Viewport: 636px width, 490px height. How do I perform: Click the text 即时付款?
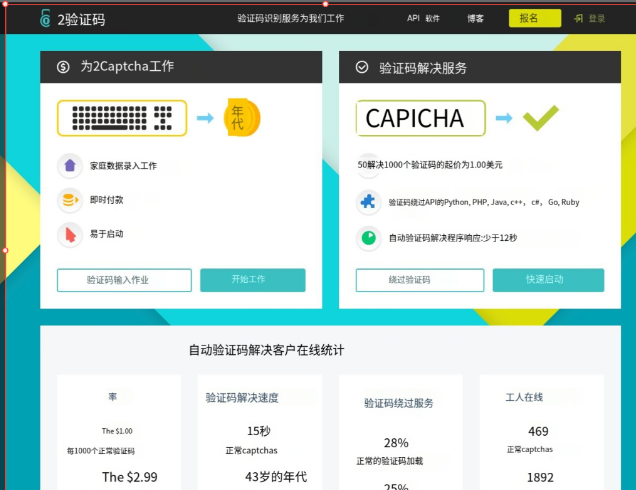[107, 200]
